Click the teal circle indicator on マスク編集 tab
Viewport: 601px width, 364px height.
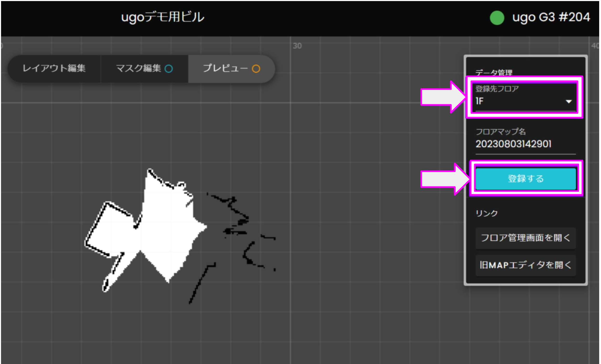[169, 69]
